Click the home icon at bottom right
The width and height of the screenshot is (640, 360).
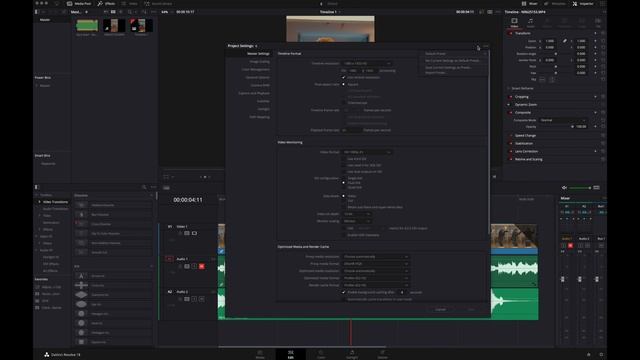point(589,355)
